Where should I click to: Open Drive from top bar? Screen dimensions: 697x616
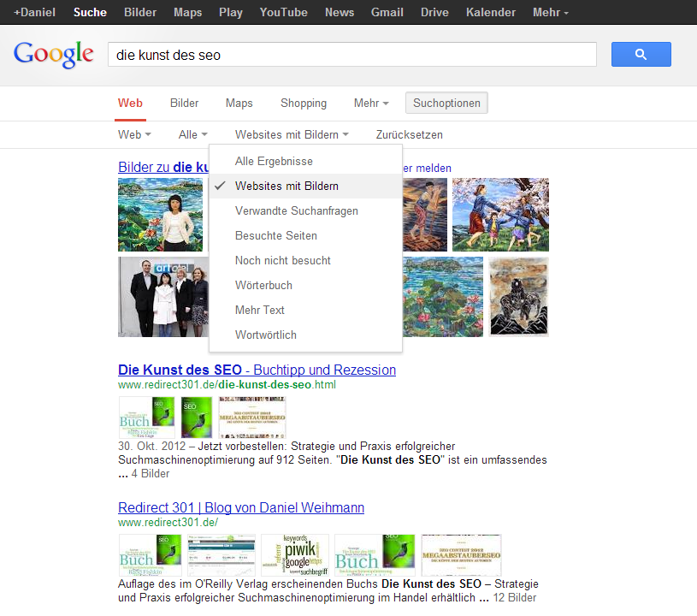point(434,12)
